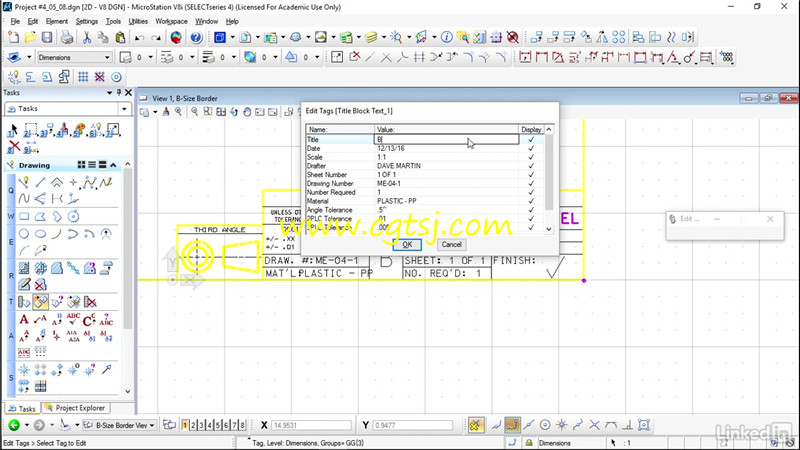Viewport: 800px width, 450px height.
Task: Select the Place Ellipse tool
Action: [40, 234]
